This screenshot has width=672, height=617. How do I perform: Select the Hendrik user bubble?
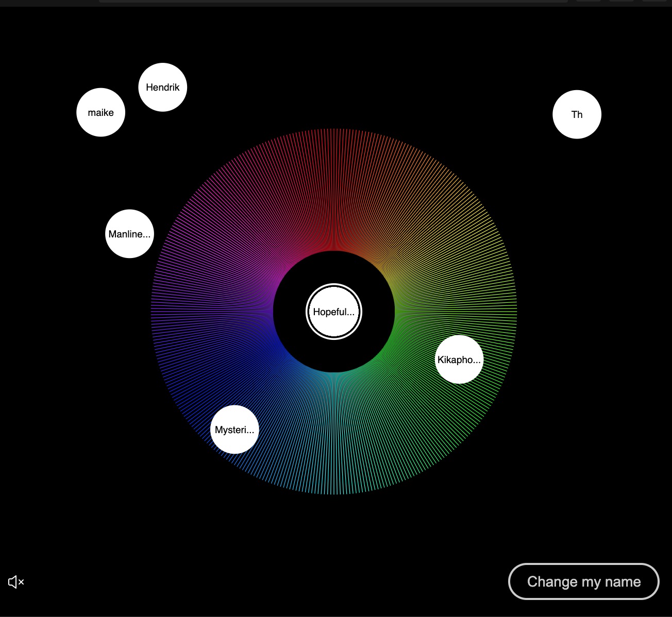tap(163, 88)
